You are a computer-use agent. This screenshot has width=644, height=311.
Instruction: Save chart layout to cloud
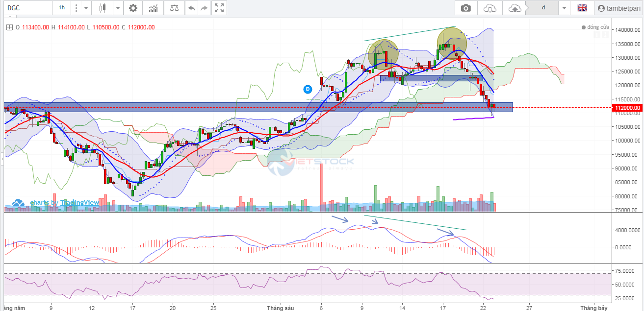(515, 8)
